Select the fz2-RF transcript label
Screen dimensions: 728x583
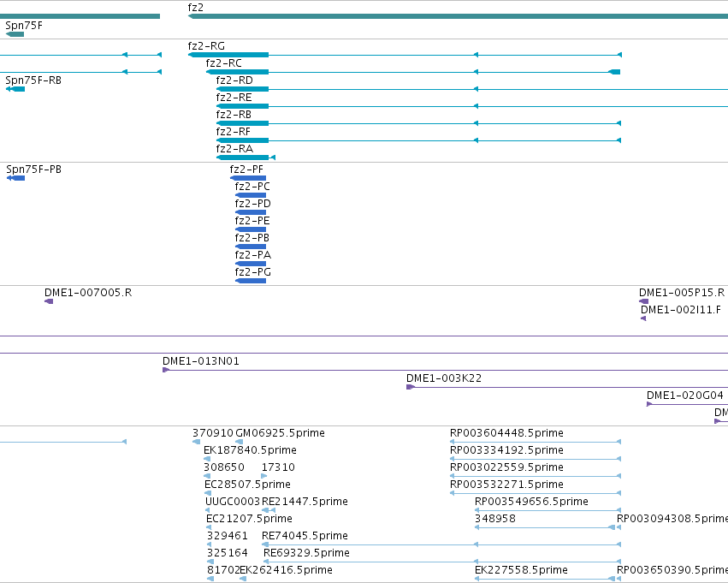click(233, 132)
